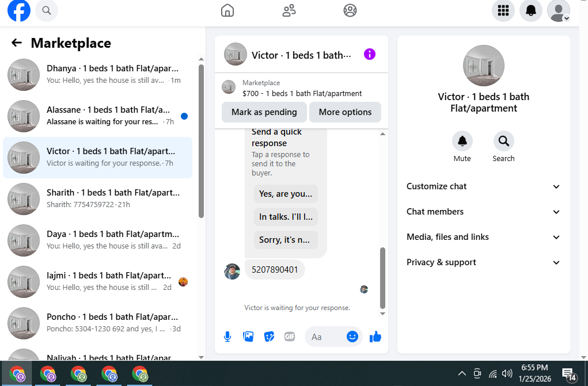Screen dimensions: 588x386
Task: Open the Groups icon in top bar
Action: tap(350, 10)
